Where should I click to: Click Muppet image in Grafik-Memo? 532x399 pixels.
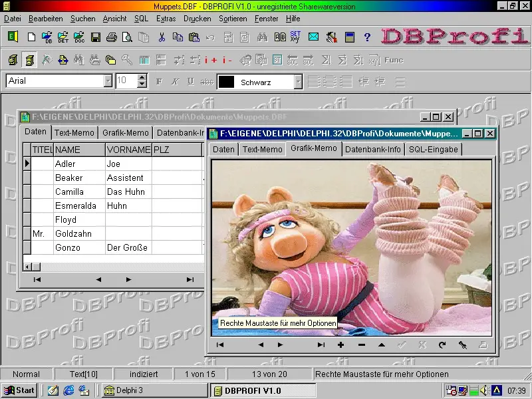352,248
